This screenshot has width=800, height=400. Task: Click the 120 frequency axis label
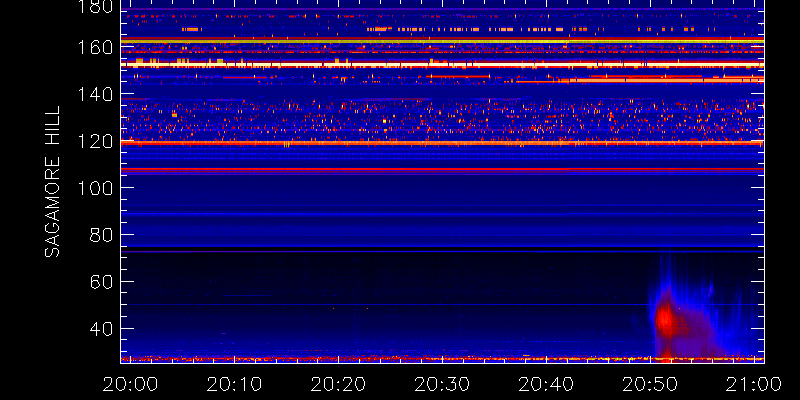[x=95, y=141]
